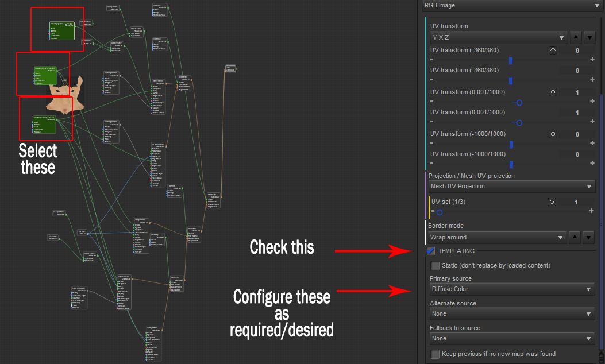Click the up-arrow button beside Wrap around

575,237
